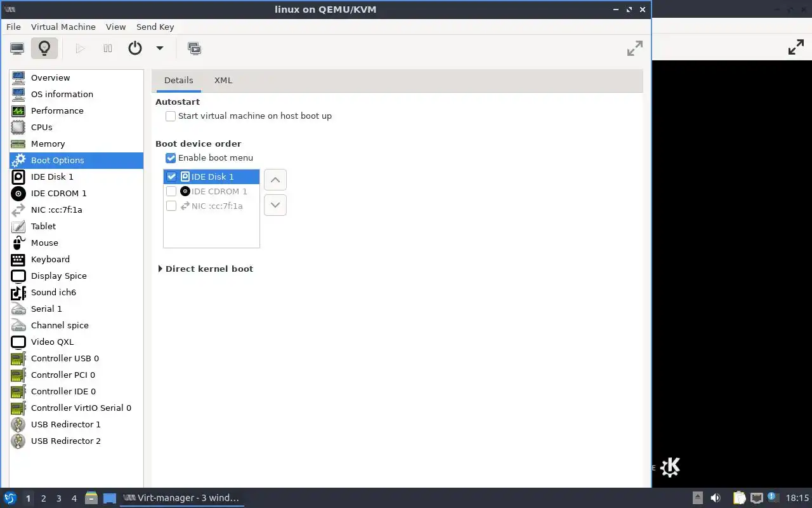The image size is (812, 508).
Task: Start the virtual machine play button
Action: coord(80,48)
